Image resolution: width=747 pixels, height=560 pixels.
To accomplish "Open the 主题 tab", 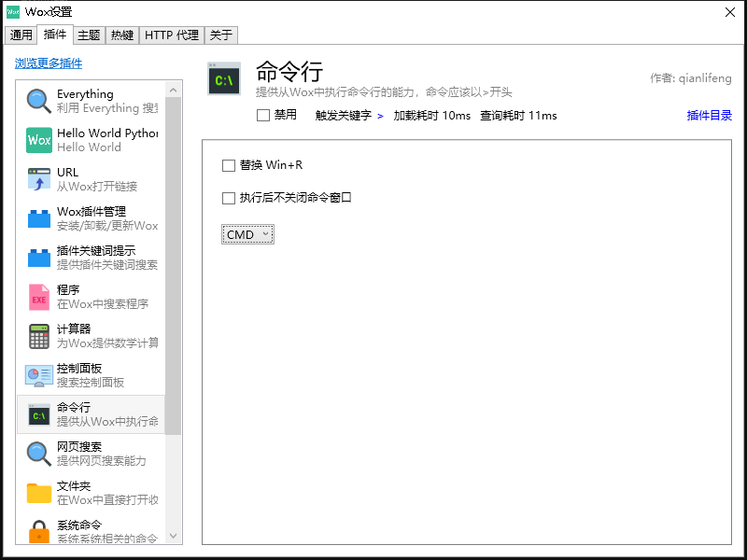I will coord(89,35).
